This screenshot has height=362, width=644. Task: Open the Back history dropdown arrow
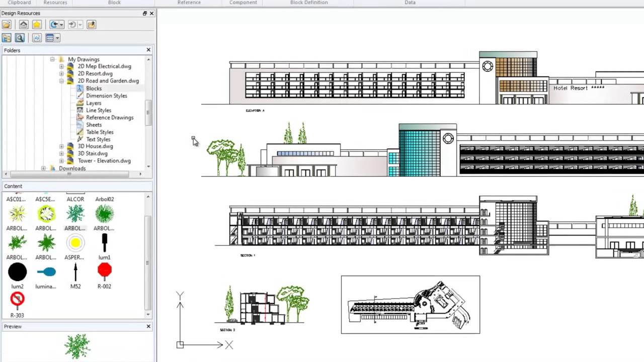point(61,25)
